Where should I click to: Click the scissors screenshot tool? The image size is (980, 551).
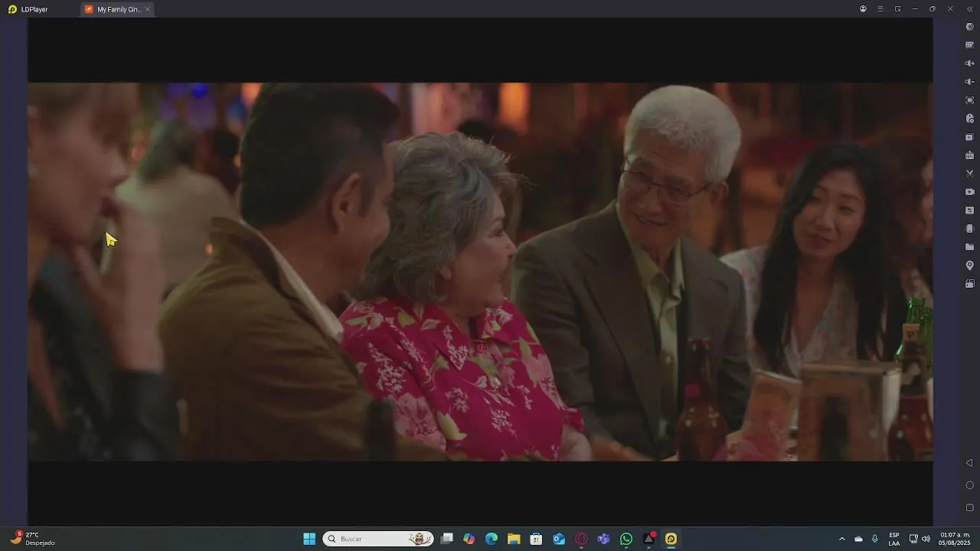(x=969, y=174)
